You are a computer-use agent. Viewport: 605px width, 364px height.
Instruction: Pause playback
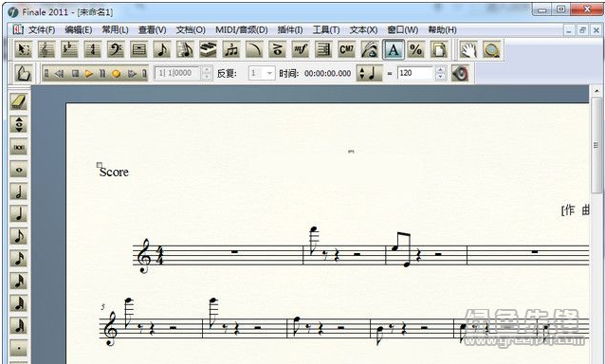click(102, 73)
